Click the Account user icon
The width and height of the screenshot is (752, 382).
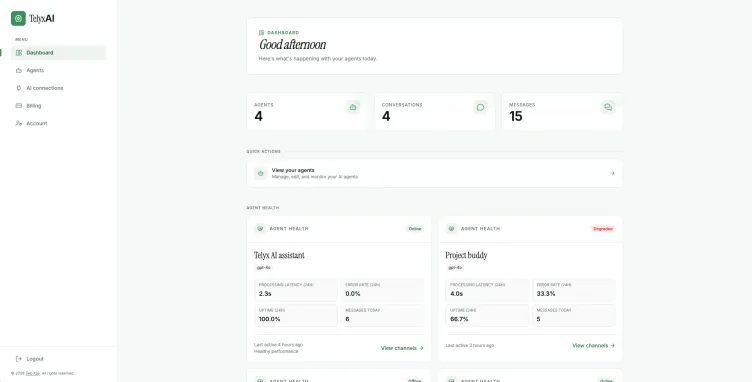[x=19, y=123]
